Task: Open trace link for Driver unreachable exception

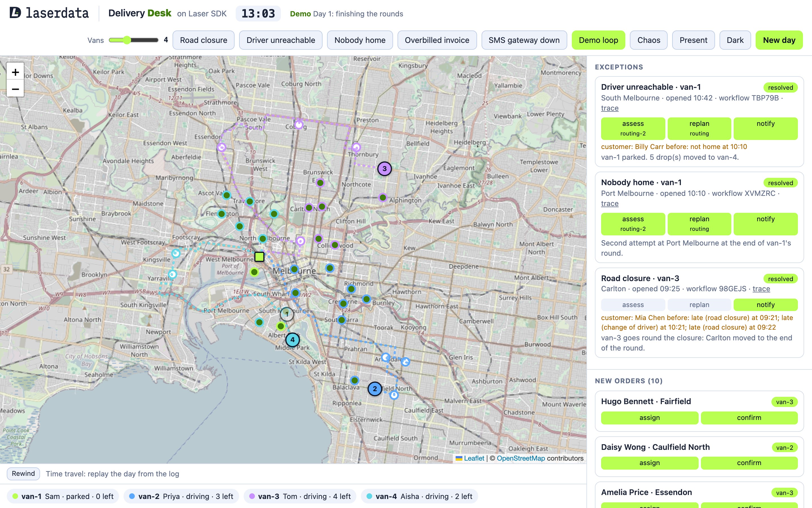Action: 609,108
